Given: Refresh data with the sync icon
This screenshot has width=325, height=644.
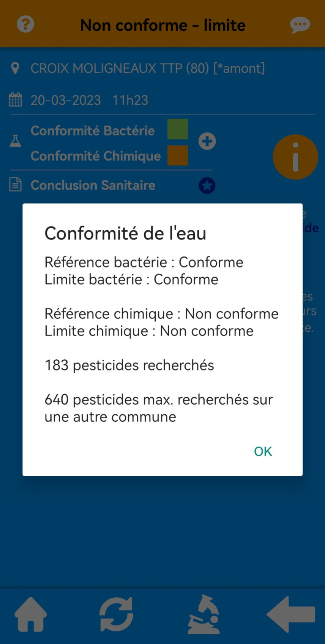Looking at the screenshot, I should (116, 614).
